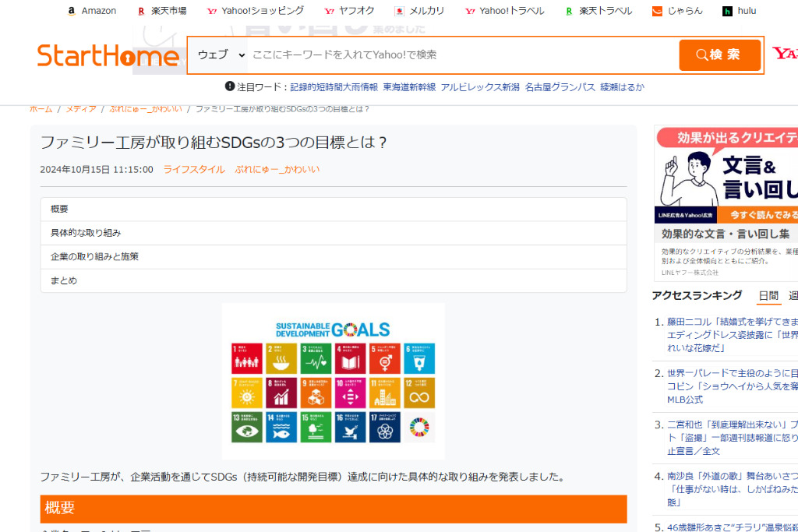Go to ホーム in breadcrumb
798x532 pixels.
click(41, 109)
